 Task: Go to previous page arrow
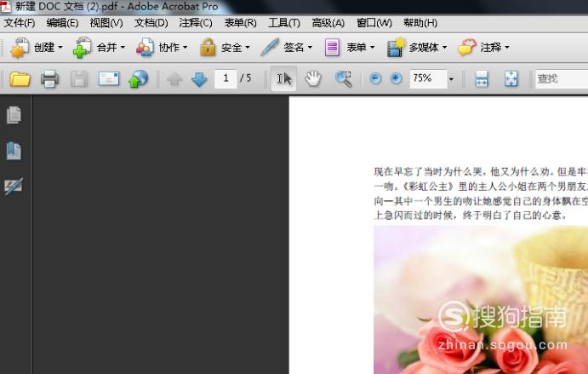(x=174, y=79)
